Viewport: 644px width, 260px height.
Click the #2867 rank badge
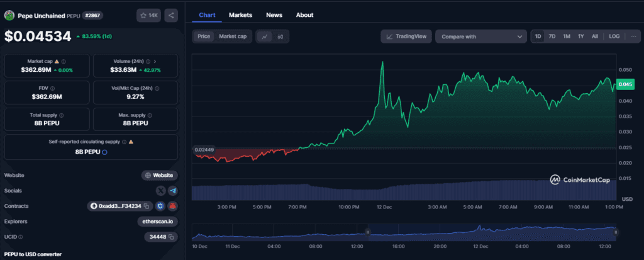point(92,16)
